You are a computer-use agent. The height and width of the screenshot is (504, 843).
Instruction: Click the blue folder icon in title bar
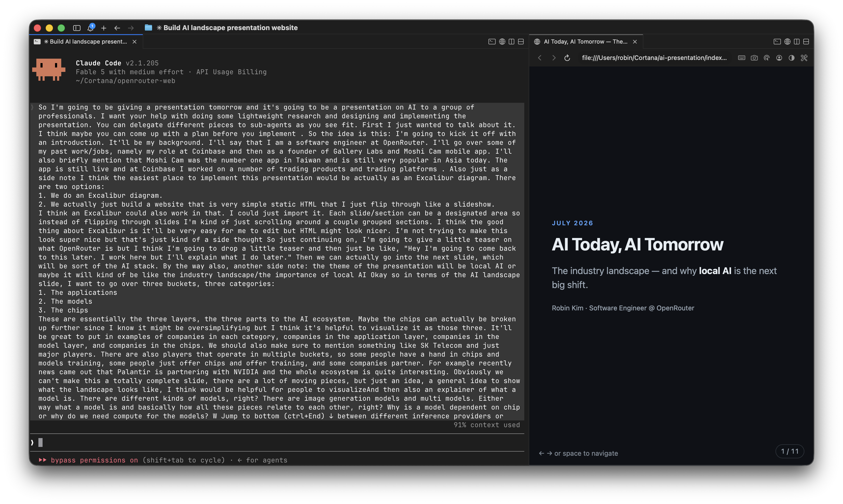148,28
